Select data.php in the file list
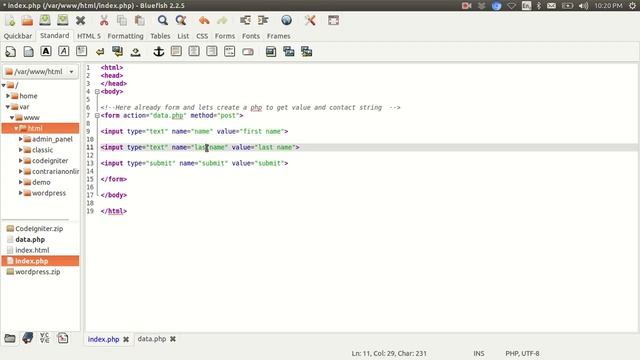Viewport: 640px width, 360px height. coord(30,240)
